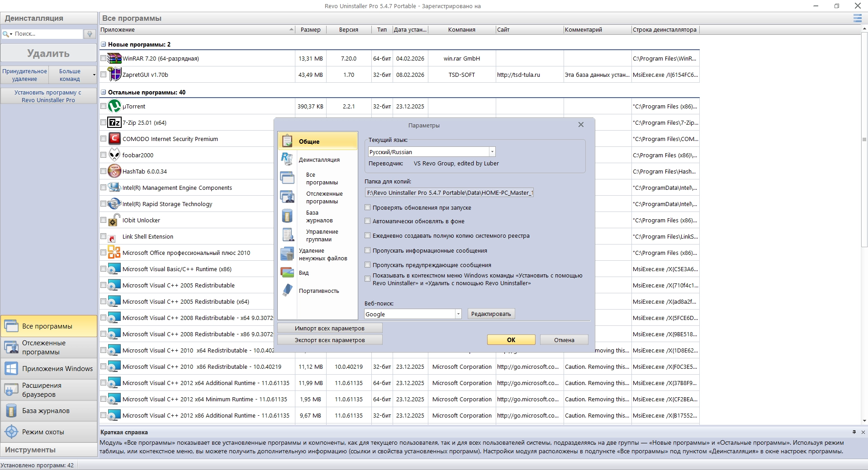Image resolution: width=868 pixels, height=470 pixels.
Task: Select the Portability (Портативность) USB icon
Action: (x=287, y=291)
